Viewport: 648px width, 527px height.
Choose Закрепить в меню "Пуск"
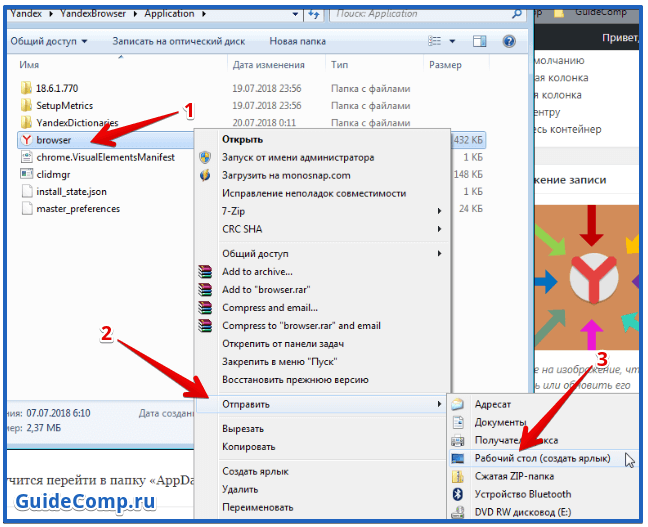pyautogui.click(x=280, y=362)
